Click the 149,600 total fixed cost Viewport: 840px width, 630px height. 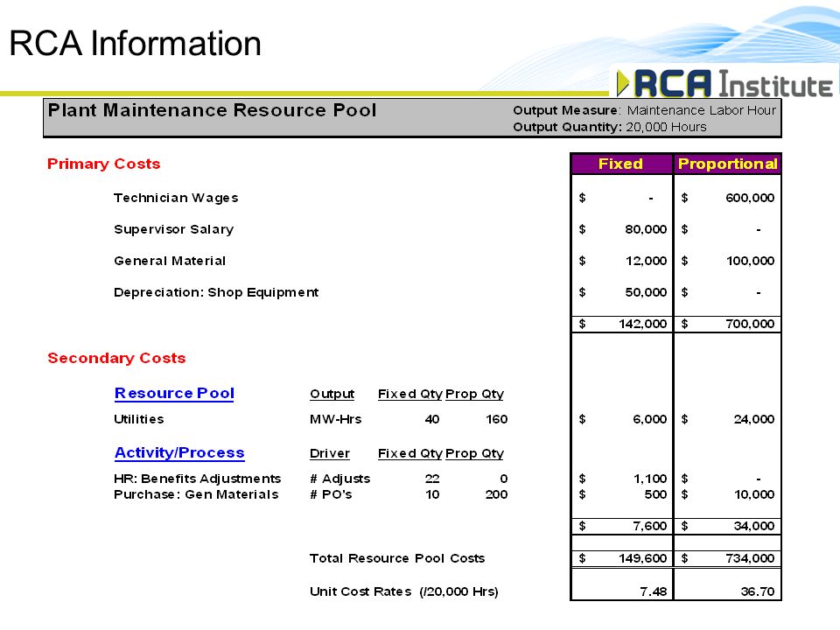(642, 558)
